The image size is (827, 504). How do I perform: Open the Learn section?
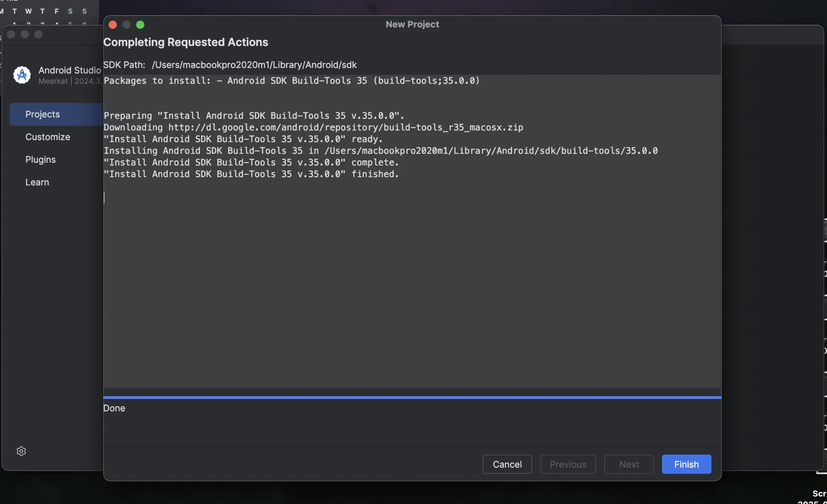click(x=37, y=182)
